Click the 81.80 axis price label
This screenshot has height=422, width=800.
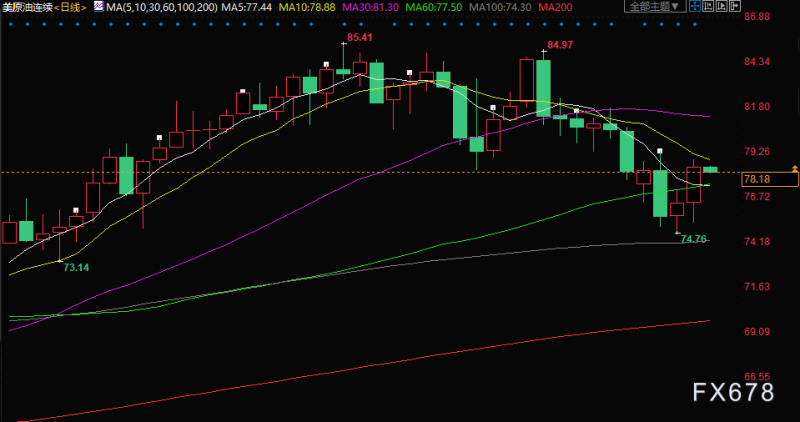757,107
